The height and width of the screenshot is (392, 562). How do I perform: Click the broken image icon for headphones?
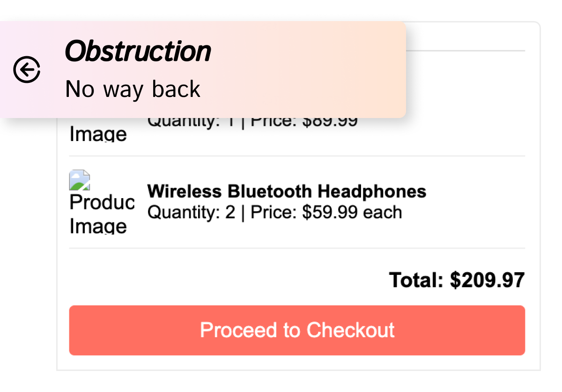(80, 181)
